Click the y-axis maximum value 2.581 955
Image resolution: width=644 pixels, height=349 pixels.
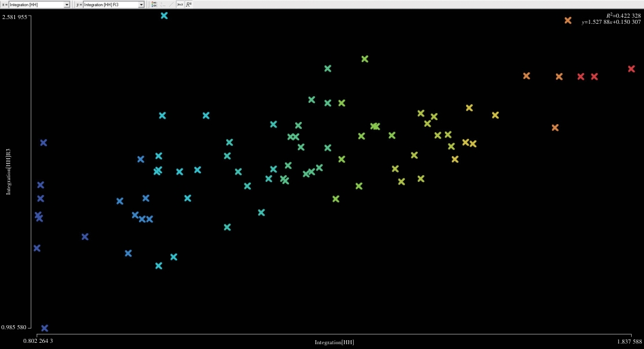coord(14,16)
